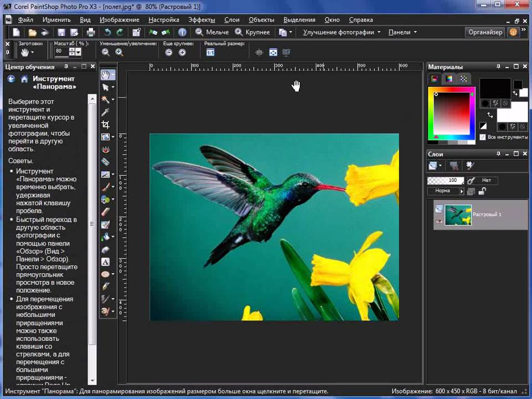Click the Крупнее zoom in button
Viewport: 532px width, 399px height.
253,32
